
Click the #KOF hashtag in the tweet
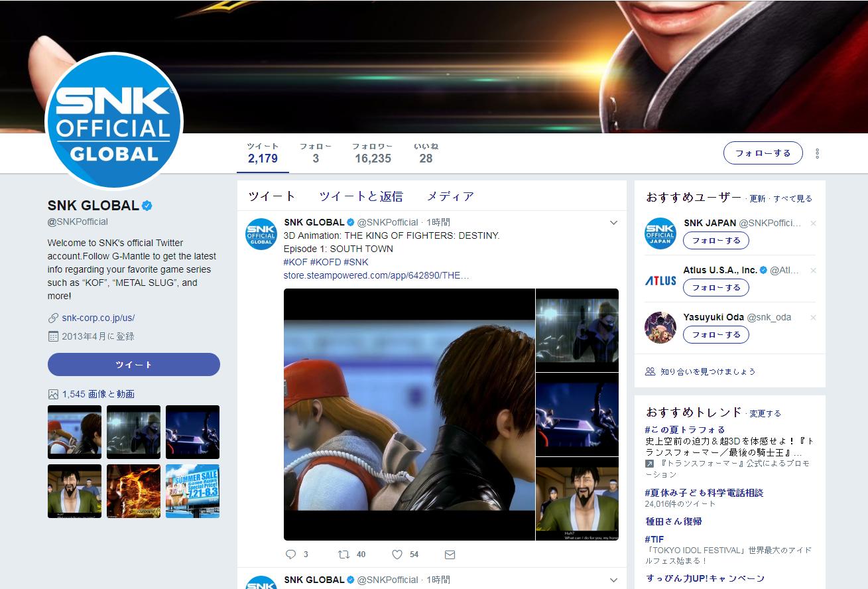tap(295, 262)
